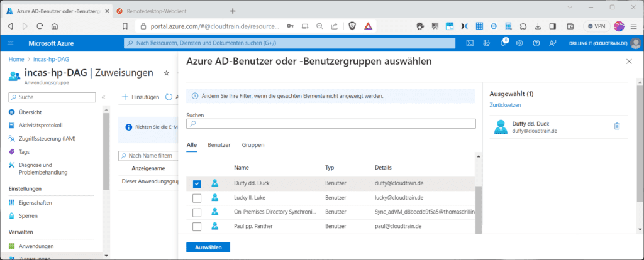This screenshot has width=644, height=260.
Task: Click the browser back arrow
Action: (x=10, y=26)
